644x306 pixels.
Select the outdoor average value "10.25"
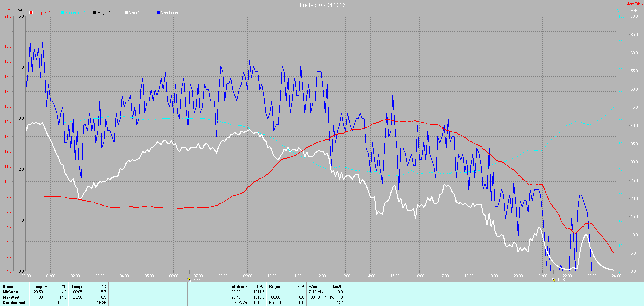62,303
